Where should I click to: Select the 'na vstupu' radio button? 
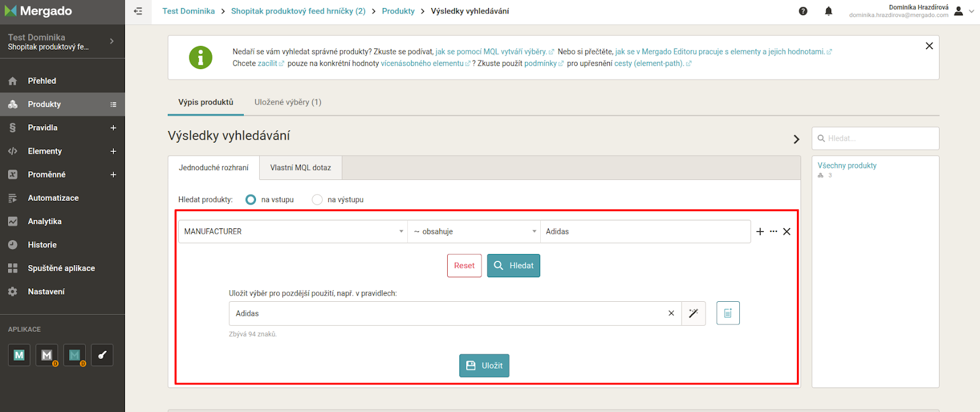click(x=251, y=200)
